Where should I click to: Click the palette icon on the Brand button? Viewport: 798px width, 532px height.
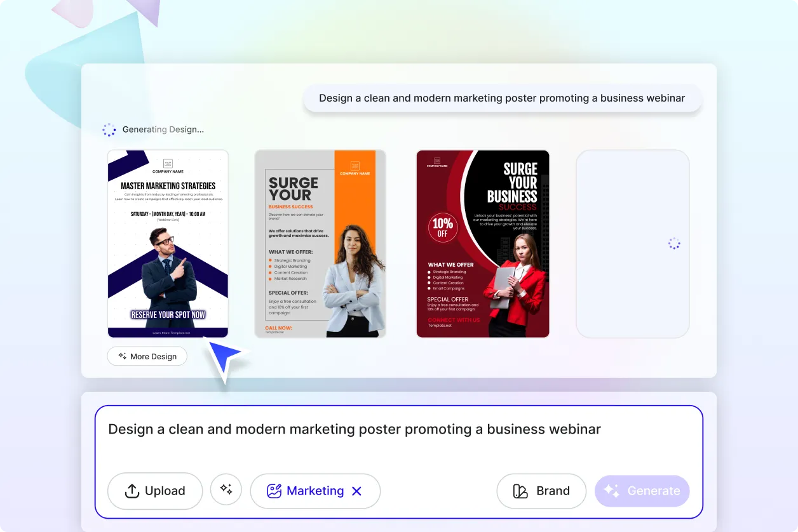point(519,491)
